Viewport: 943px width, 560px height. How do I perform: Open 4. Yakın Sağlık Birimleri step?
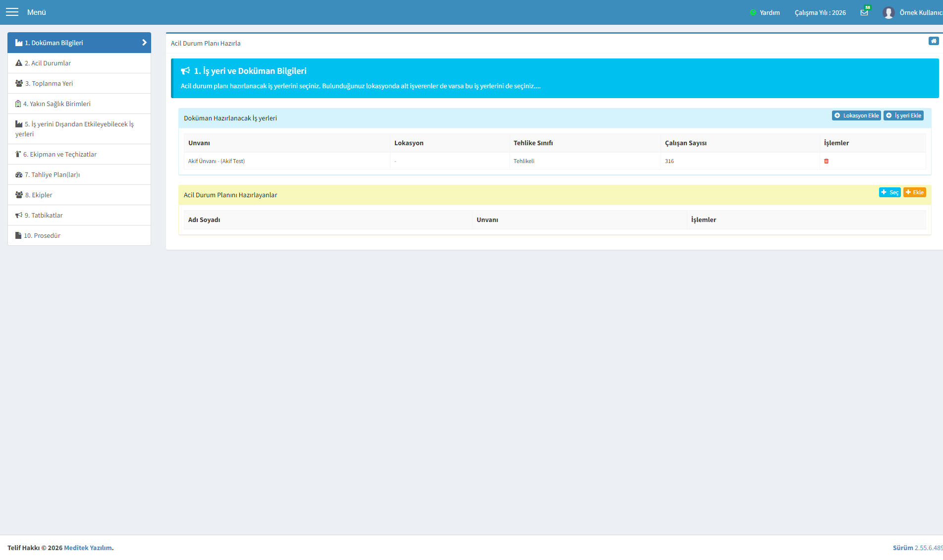tap(79, 104)
